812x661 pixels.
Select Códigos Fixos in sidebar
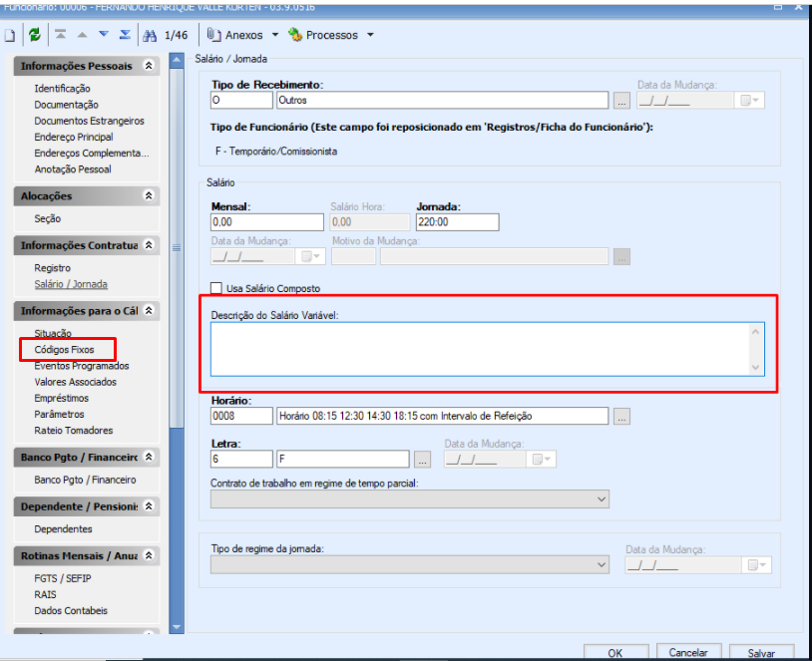click(x=64, y=349)
